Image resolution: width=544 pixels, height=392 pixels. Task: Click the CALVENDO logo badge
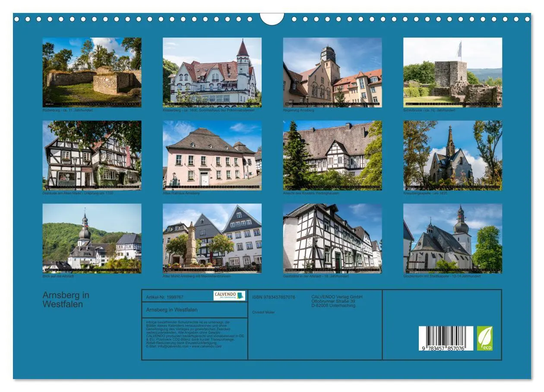pos(229,296)
